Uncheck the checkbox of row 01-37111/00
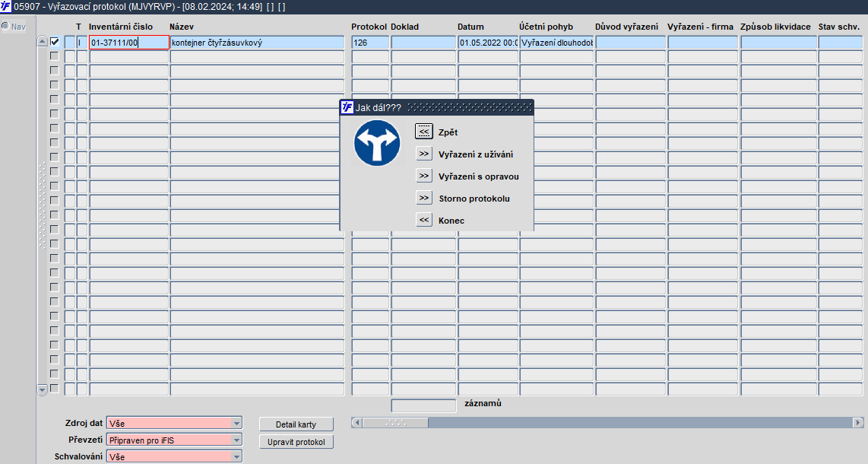The image size is (868, 464). pyautogui.click(x=54, y=42)
